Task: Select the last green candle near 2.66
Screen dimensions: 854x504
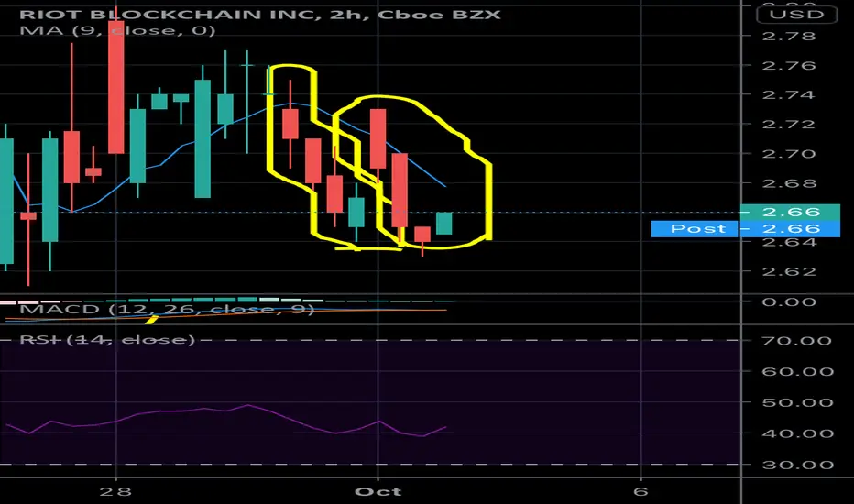Action: [443, 224]
